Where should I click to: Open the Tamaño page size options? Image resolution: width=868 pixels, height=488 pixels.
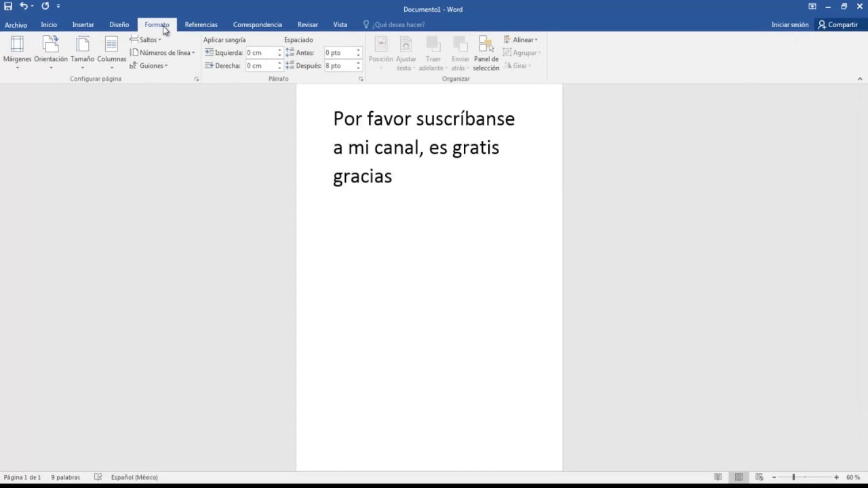point(82,52)
